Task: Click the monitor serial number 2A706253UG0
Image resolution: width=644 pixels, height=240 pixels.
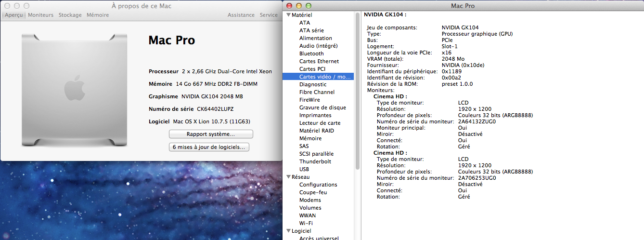Action: (x=477, y=178)
